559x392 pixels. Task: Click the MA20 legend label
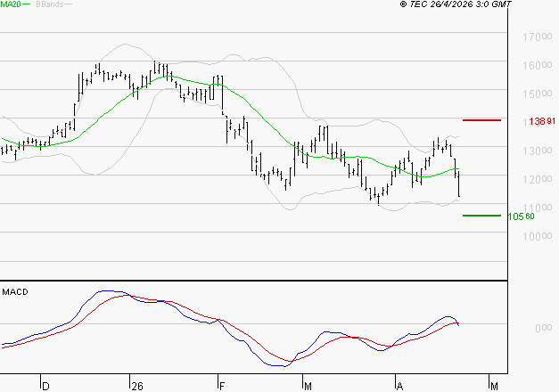(x=11, y=4)
